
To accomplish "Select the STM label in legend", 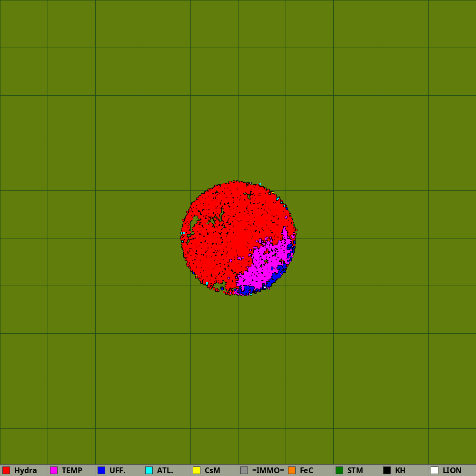I will tap(355, 471).
